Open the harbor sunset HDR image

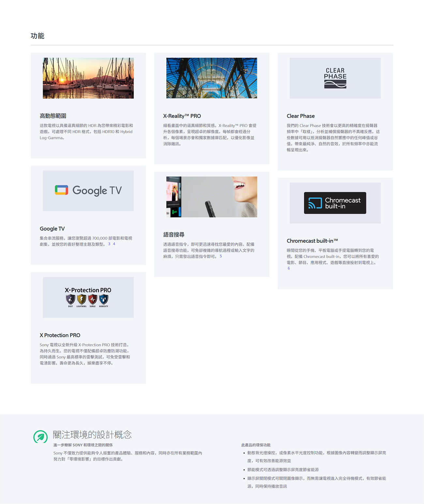tap(88, 78)
